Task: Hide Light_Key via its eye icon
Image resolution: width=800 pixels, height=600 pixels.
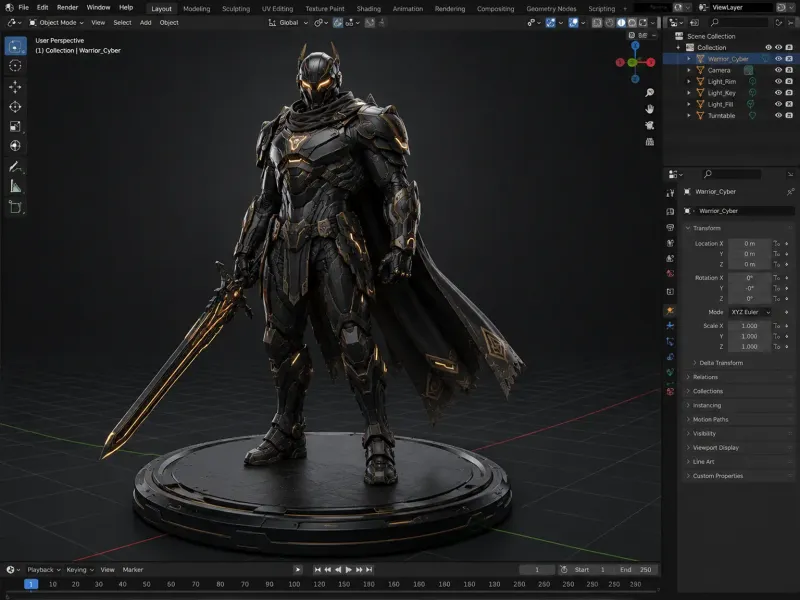Action: (x=778, y=93)
